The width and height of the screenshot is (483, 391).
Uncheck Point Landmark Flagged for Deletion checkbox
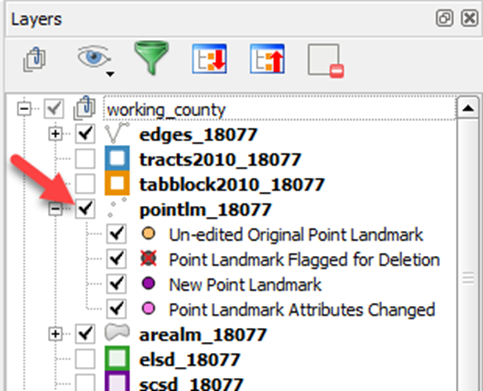click(x=117, y=259)
